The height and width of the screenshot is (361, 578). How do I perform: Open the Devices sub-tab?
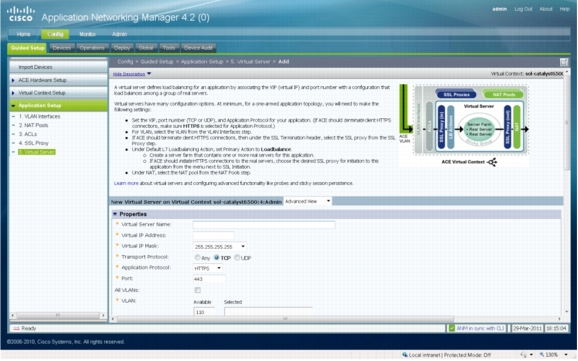tap(62, 48)
